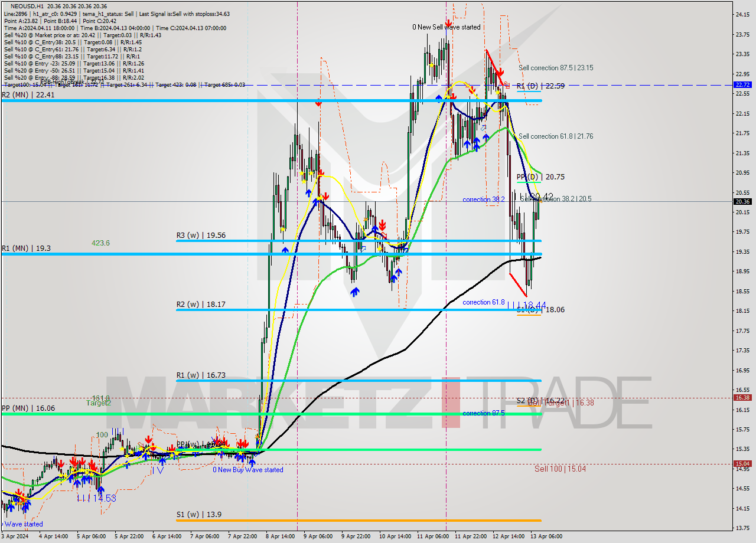Select the 'PP (MN) | 16.06' pivot label
The image size is (756, 543).
(28, 408)
